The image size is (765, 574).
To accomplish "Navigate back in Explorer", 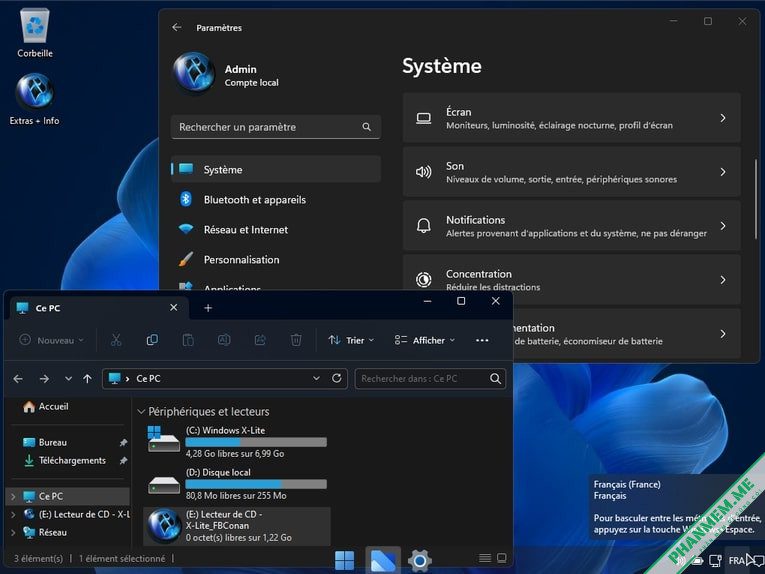I will (18, 378).
